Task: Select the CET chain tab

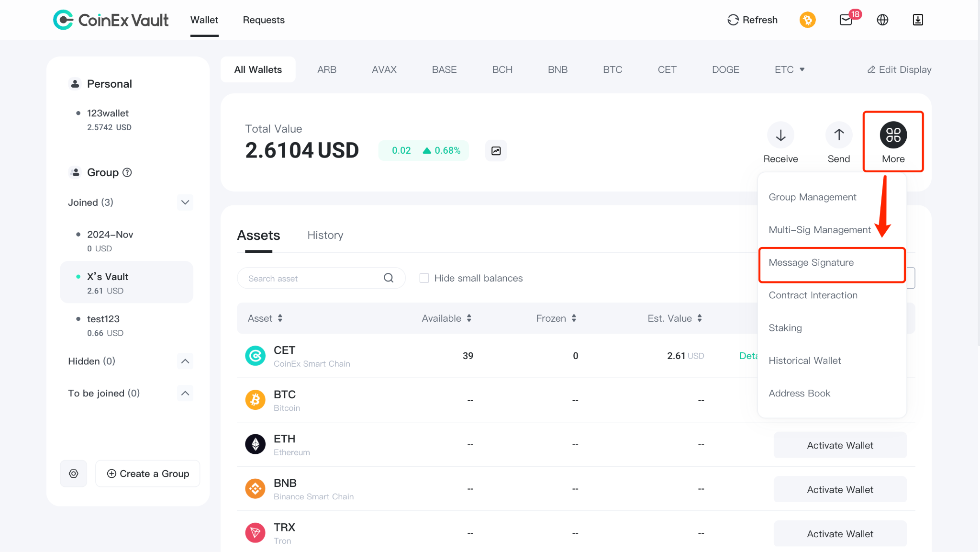Action: (x=667, y=69)
